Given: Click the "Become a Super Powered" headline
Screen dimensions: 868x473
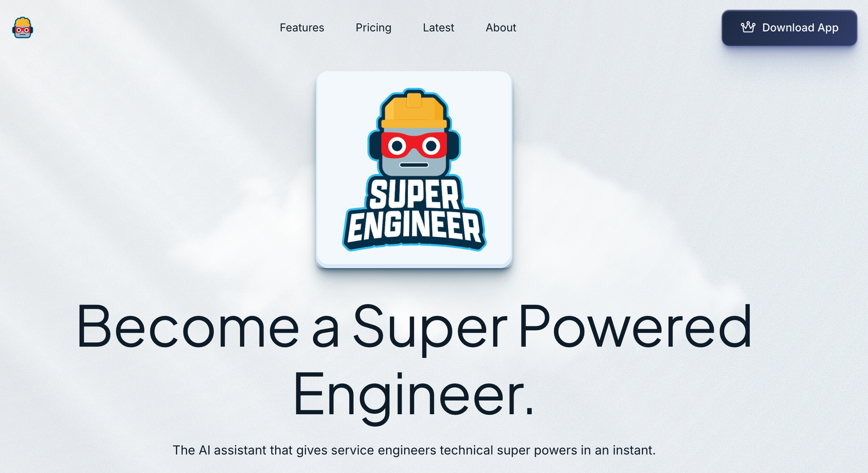Looking at the screenshot, I should (x=414, y=328).
